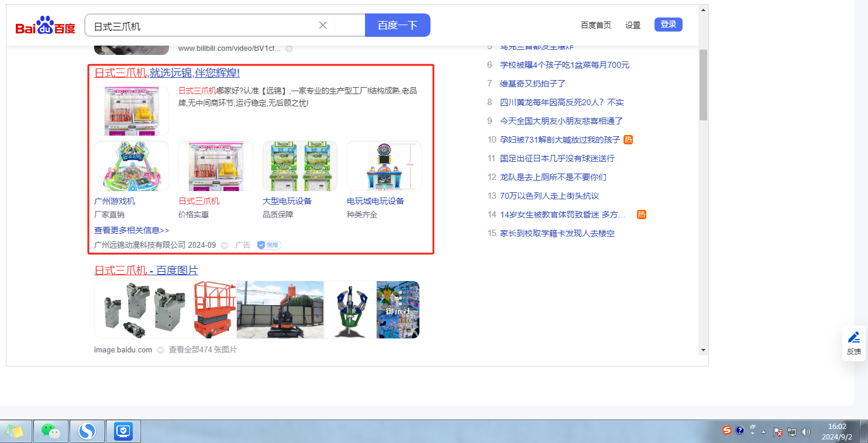Click 查看更多相关信息>> link
868x443 pixels.
click(132, 230)
